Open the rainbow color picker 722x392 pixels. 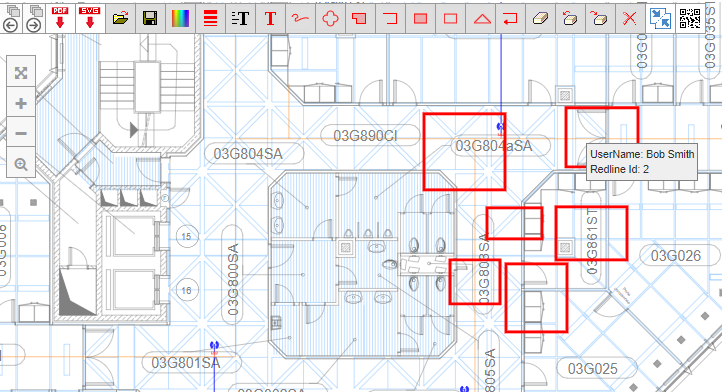click(x=180, y=18)
